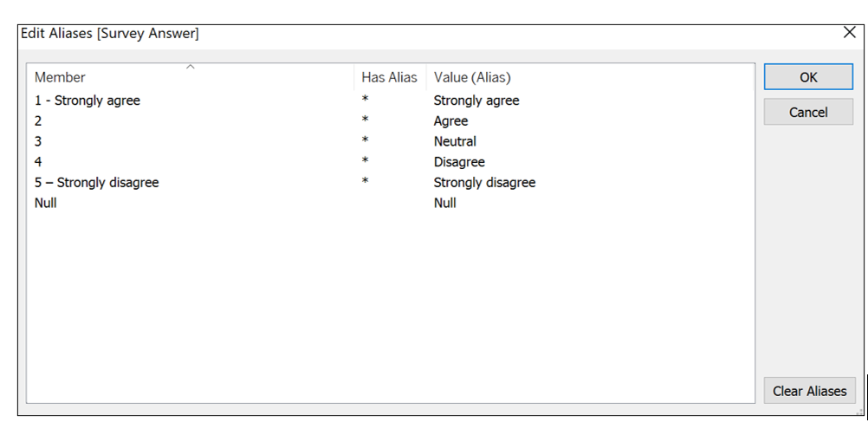Select the Null member row

pos(46,203)
